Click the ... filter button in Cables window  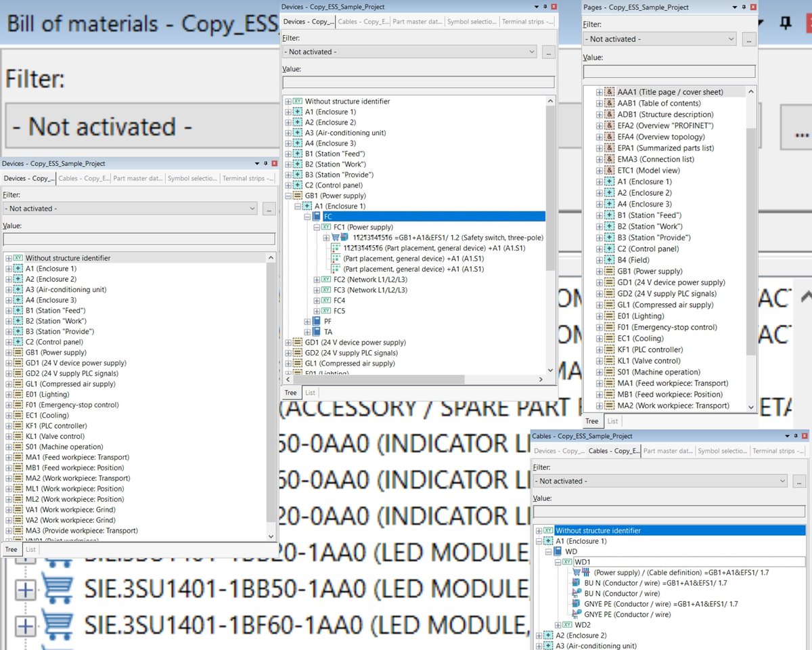799,481
